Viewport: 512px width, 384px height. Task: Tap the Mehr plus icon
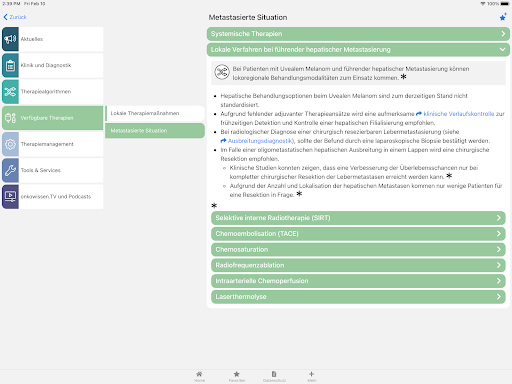pyautogui.click(x=311, y=374)
